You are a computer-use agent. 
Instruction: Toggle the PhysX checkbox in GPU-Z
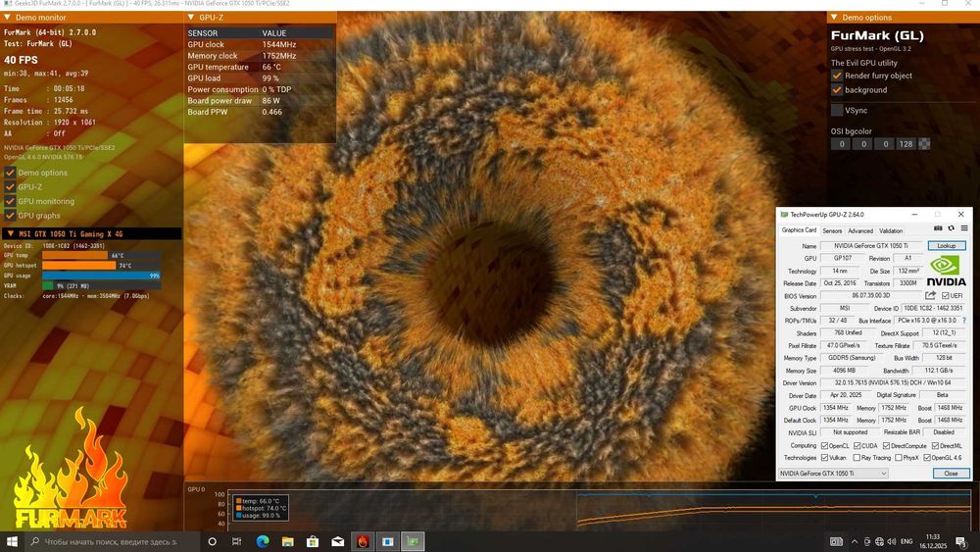coord(899,458)
